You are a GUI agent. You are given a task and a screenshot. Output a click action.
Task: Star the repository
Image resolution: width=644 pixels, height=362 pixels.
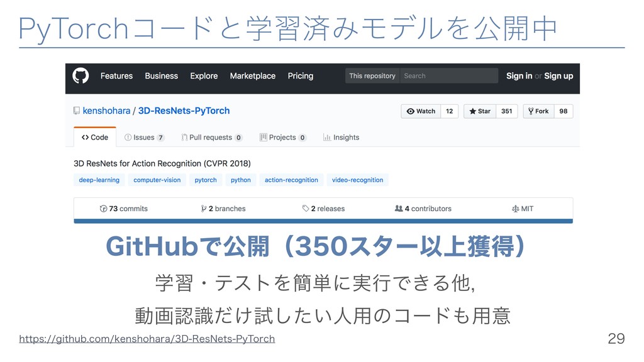tap(480, 111)
